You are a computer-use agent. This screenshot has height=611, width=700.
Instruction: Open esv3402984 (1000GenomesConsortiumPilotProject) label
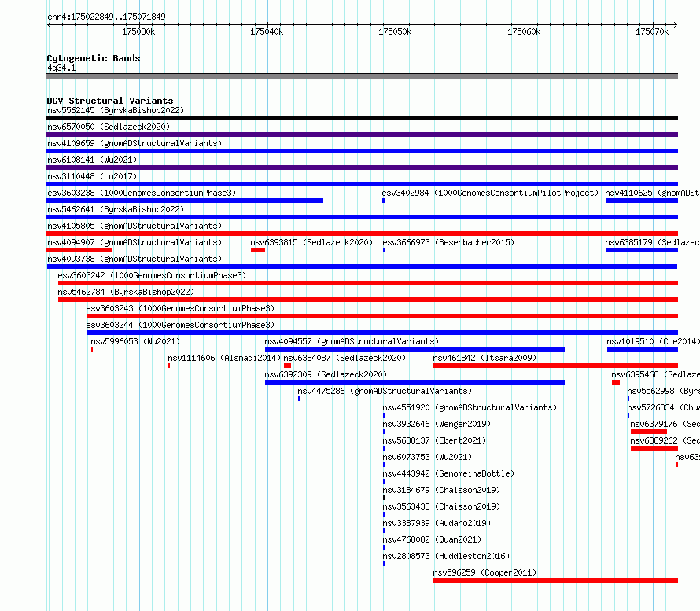[490, 193]
